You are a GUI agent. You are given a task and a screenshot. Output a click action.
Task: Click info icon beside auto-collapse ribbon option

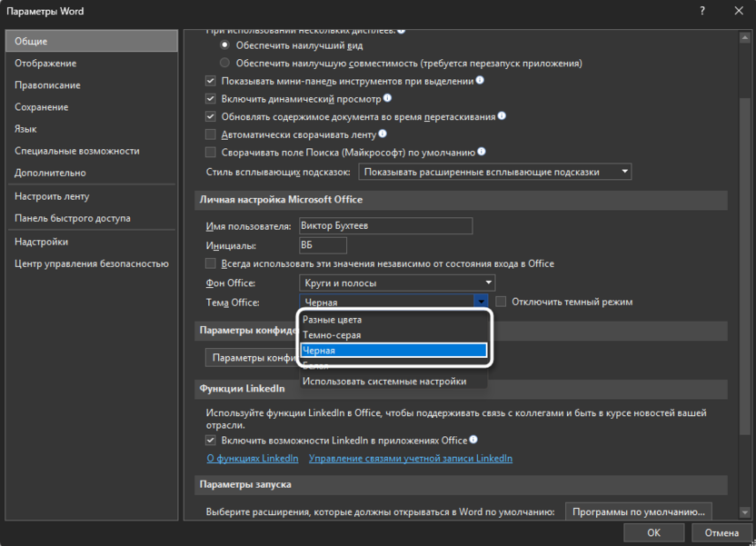pyautogui.click(x=383, y=134)
